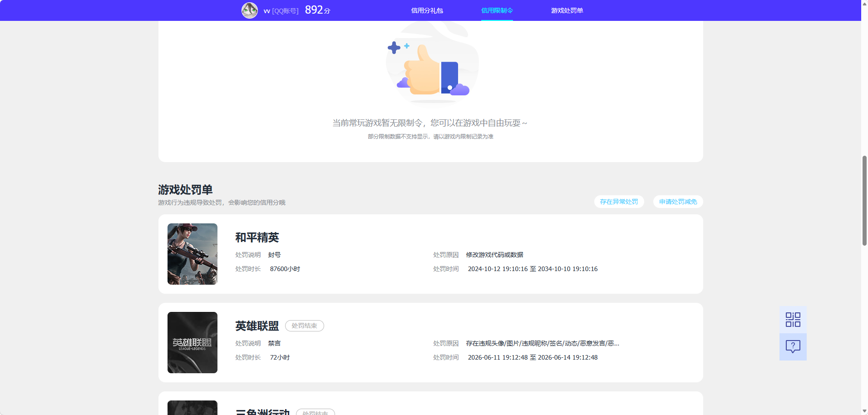Open the QR code side widget
The height and width of the screenshot is (415, 868).
(x=793, y=320)
